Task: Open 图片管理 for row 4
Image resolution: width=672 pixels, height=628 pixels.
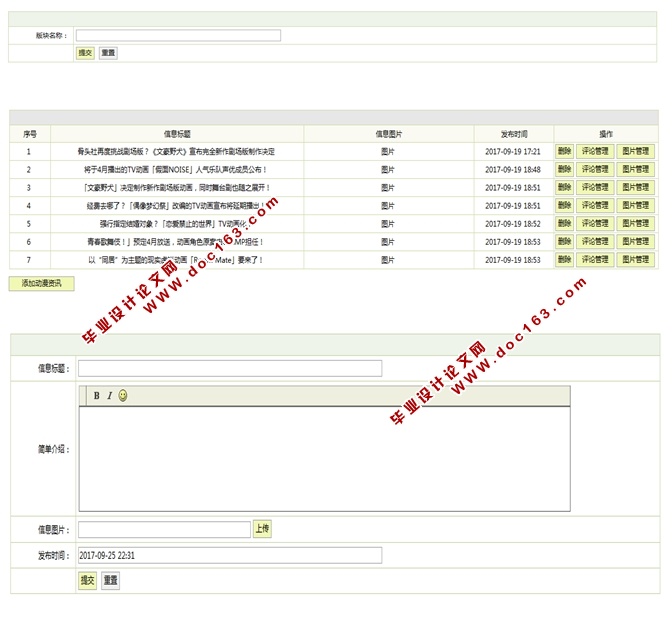Action: (x=636, y=205)
